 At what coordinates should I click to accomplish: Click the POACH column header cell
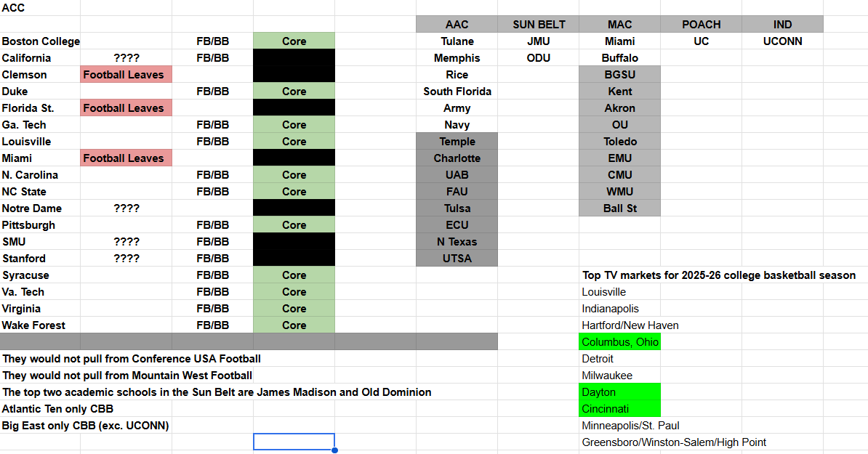tap(701, 25)
